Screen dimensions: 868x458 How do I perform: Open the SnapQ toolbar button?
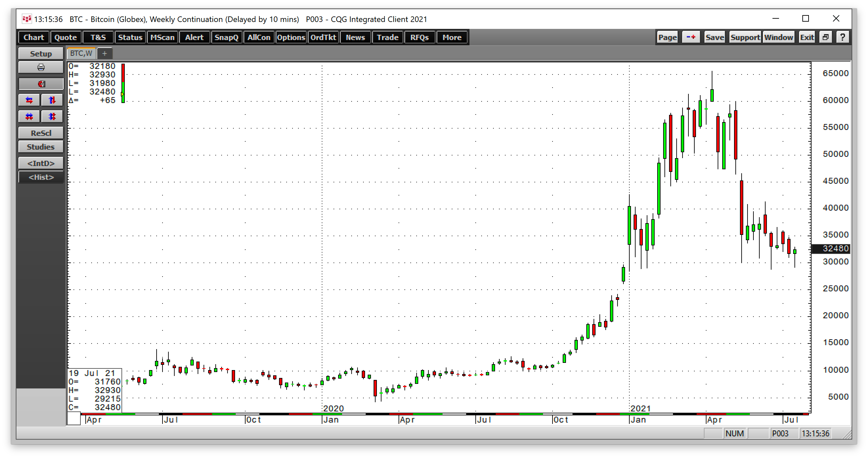point(227,37)
